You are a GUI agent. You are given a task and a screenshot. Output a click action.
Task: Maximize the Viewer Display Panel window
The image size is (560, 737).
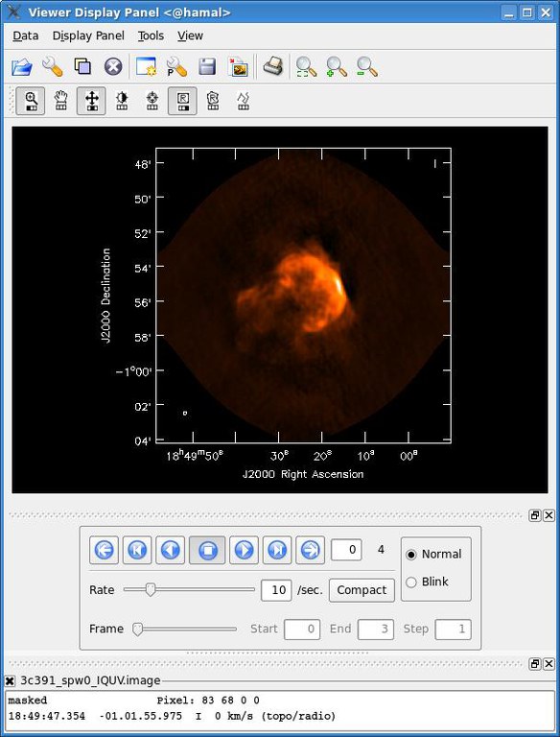[527, 12]
